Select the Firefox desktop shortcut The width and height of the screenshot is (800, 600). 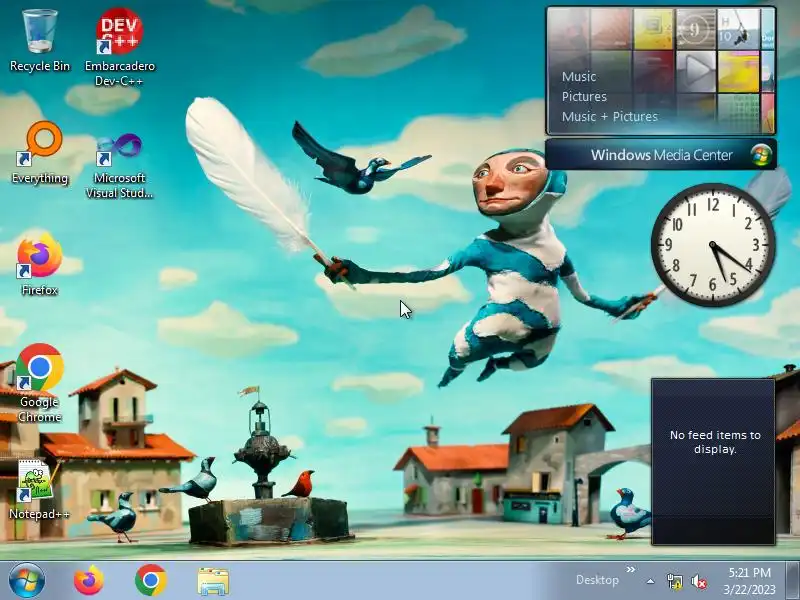(x=40, y=264)
